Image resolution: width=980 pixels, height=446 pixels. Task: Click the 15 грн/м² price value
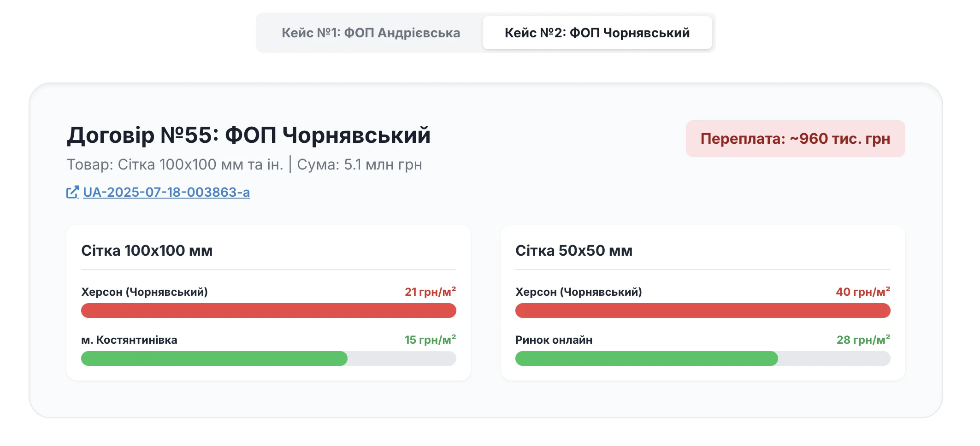tap(430, 340)
